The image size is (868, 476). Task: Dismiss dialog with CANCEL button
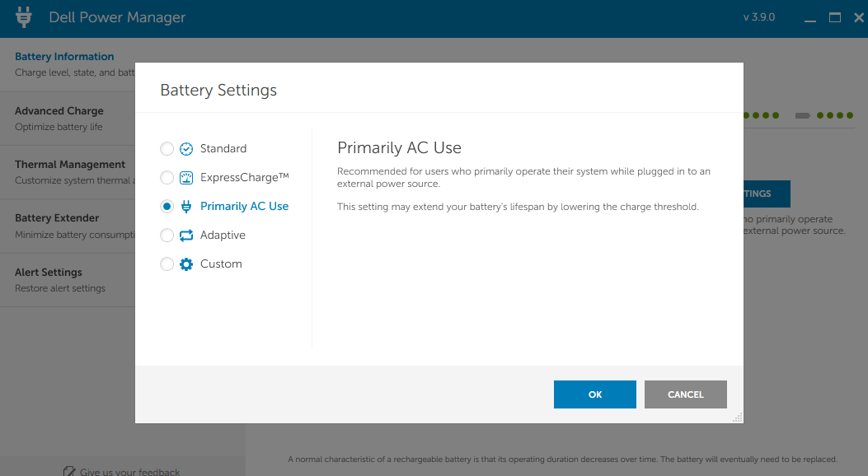pyautogui.click(x=685, y=394)
